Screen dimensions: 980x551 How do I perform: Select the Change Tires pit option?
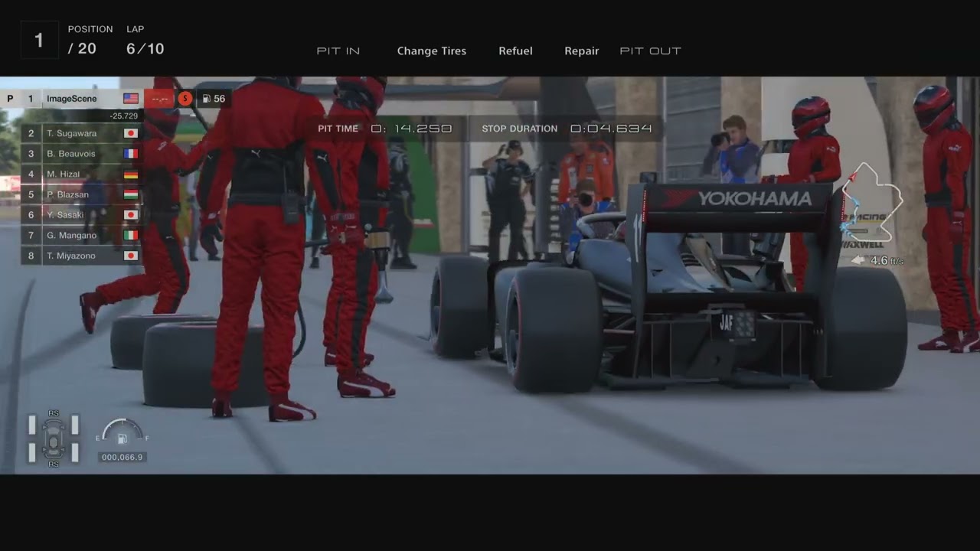tap(432, 51)
